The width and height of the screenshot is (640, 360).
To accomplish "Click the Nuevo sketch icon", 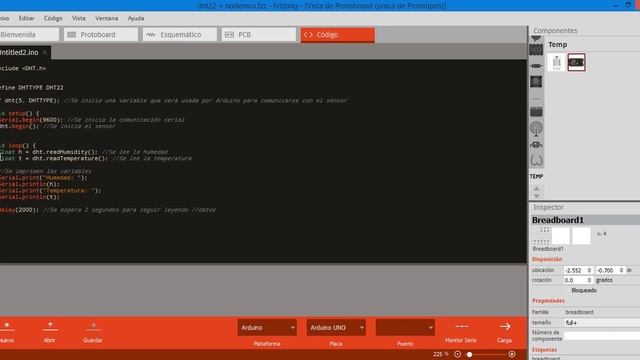I will (x=7, y=326).
